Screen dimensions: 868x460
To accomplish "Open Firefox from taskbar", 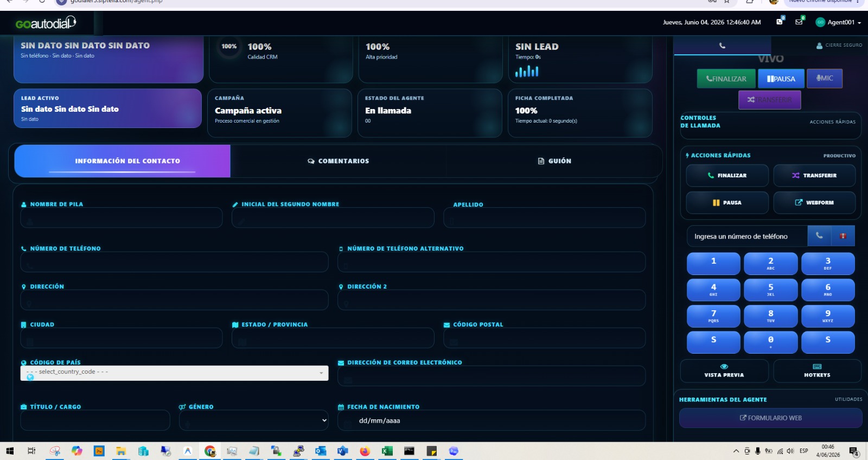I will (365, 451).
